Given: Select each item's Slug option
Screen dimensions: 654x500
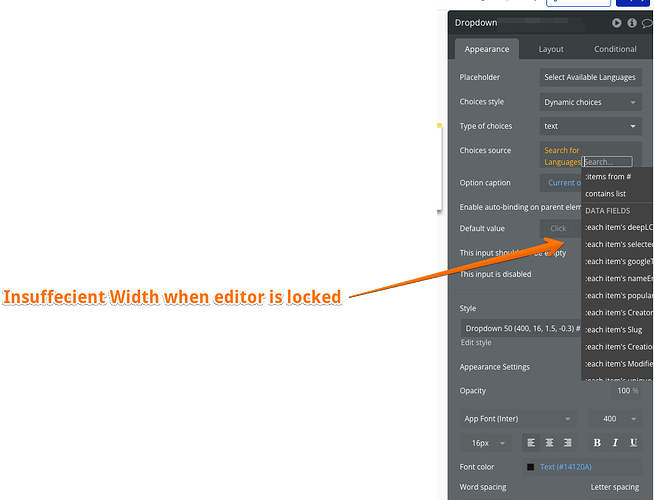Looking at the screenshot, I should 617,330.
